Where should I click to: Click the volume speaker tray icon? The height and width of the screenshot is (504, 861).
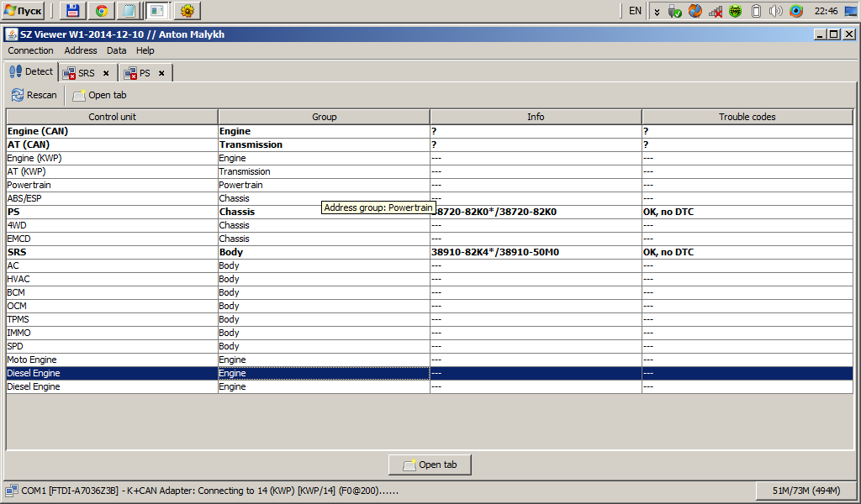(x=775, y=11)
